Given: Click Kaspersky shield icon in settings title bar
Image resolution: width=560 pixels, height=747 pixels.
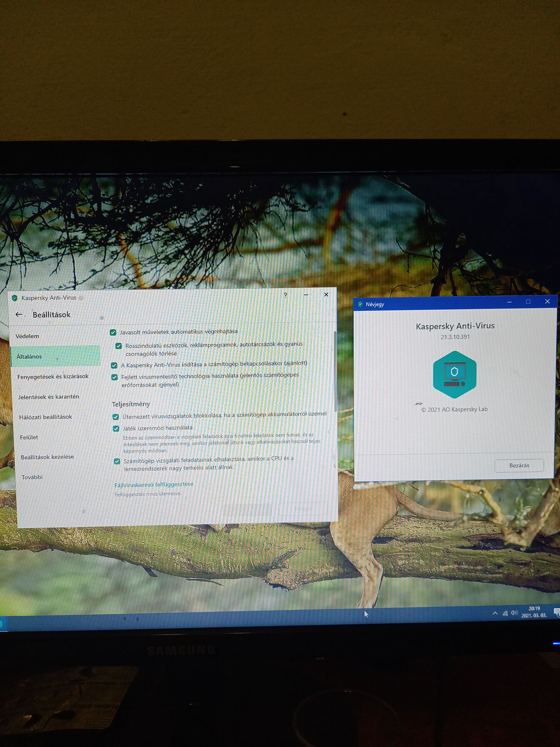Looking at the screenshot, I should (15, 298).
